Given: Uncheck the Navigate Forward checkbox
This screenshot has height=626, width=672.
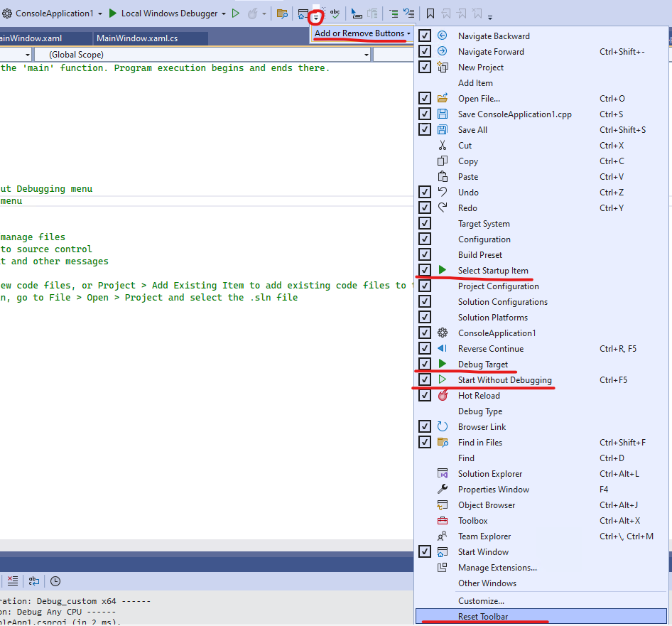Looking at the screenshot, I should click(x=425, y=51).
